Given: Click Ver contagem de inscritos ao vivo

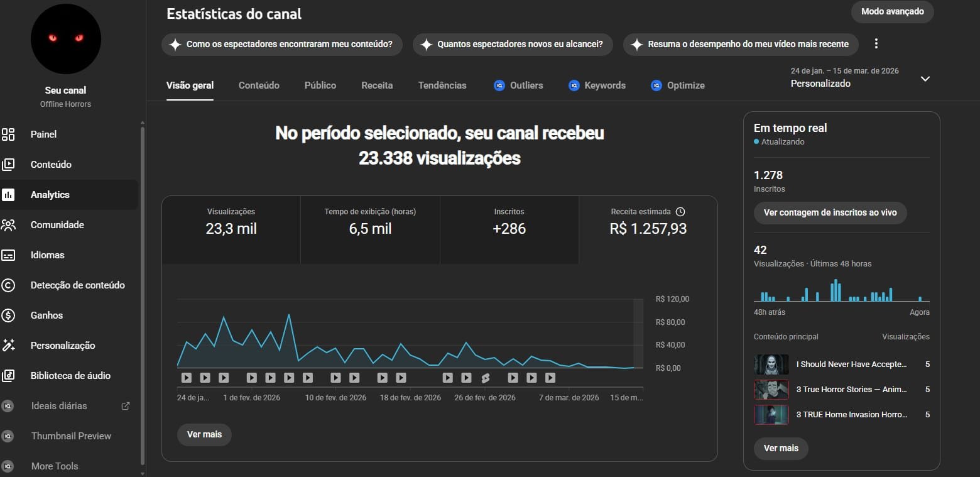Looking at the screenshot, I should click(830, 212).
